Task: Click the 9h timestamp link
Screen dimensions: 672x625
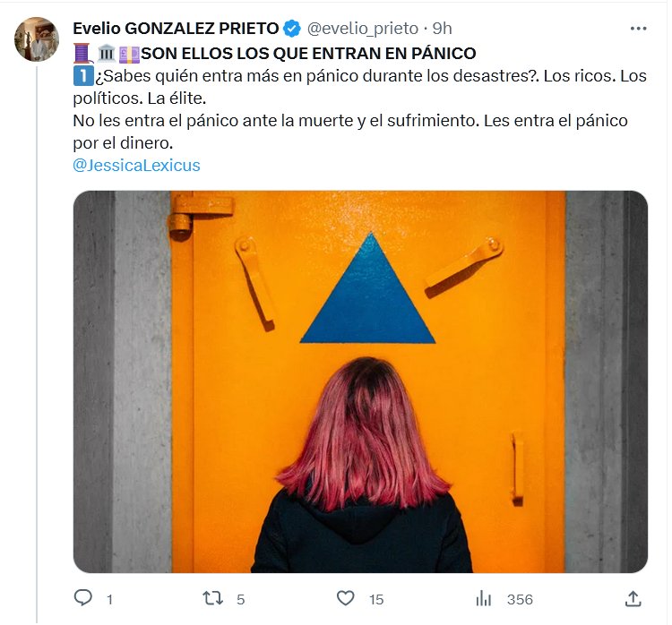Action: click(x=442, y=29)
